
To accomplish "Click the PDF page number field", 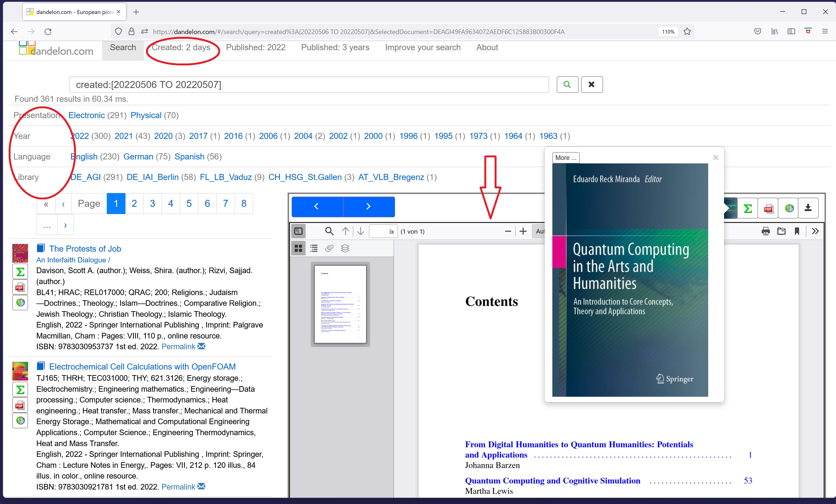I will pos(383,231).
